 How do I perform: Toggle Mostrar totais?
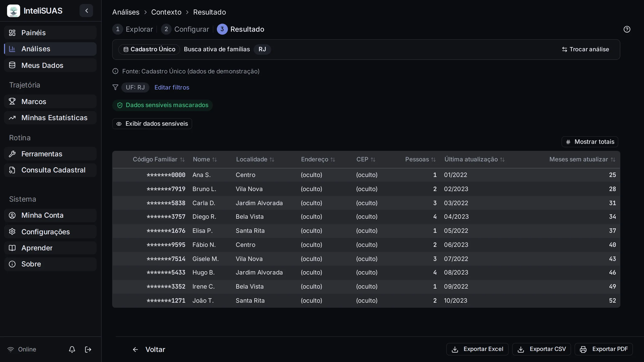[590, 142]
